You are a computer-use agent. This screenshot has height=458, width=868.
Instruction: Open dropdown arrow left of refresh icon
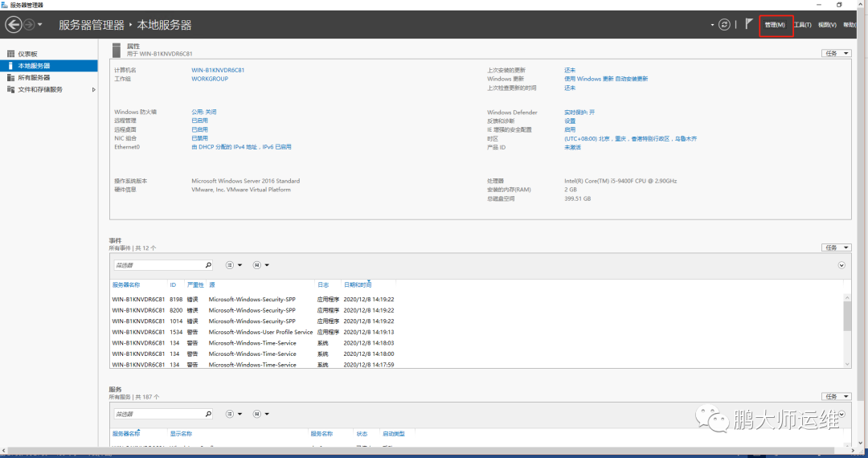(x=712, y=25)
